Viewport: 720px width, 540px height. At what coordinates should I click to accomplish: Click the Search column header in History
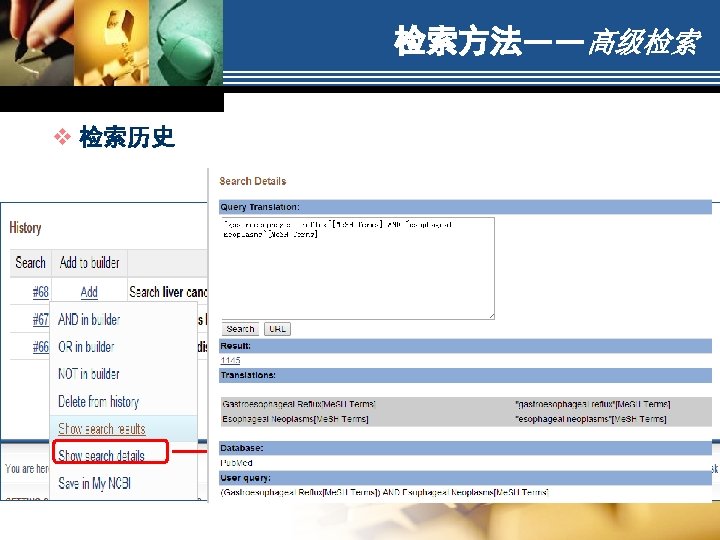pyautogui.click(x=30, y=263)
